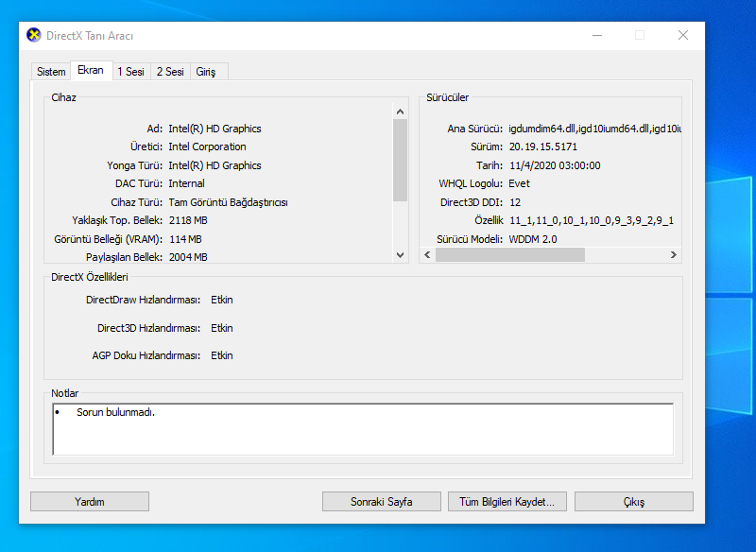
Task: Open the 1 Sesi tab
Action: tap(131, 72)
